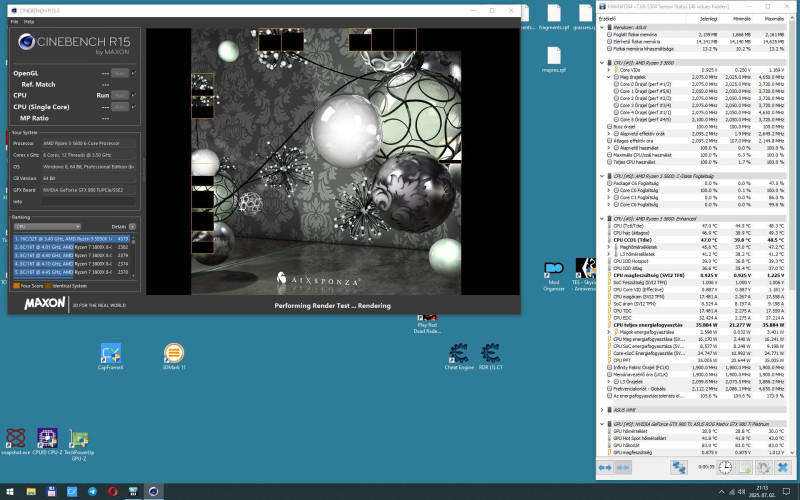Click the Jelenlegi column header
Image resolution: width=800 pixels, height=500 pixels.
pyautogui.click(x=703, y=19)
